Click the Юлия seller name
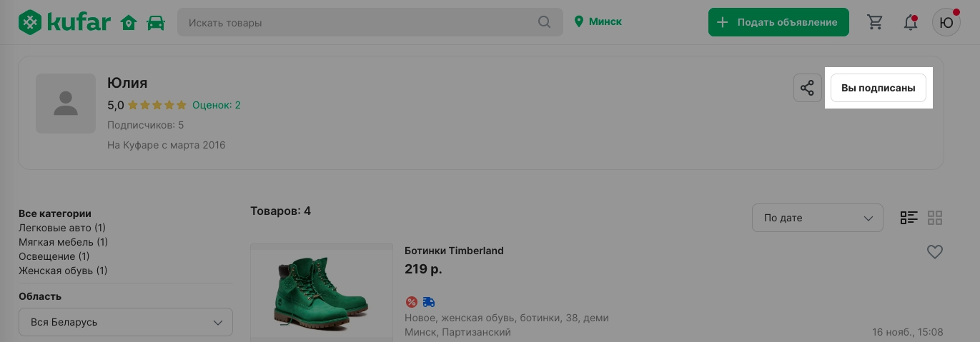This screenshot has width=980, height=342. pos(127,83)
